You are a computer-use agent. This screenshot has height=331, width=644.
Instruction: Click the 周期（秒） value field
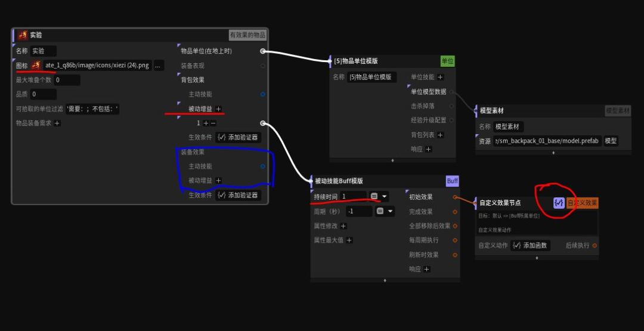359,212
